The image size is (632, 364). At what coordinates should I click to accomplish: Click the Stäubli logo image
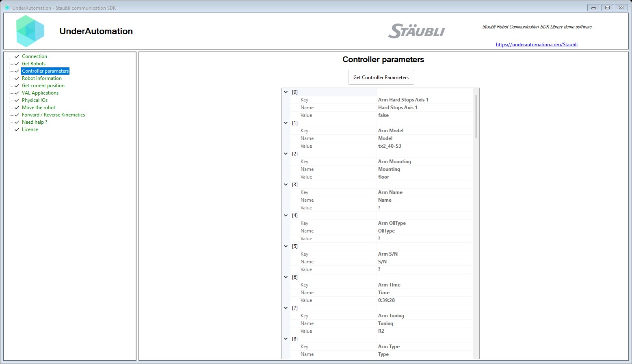(x=416, y=30)
